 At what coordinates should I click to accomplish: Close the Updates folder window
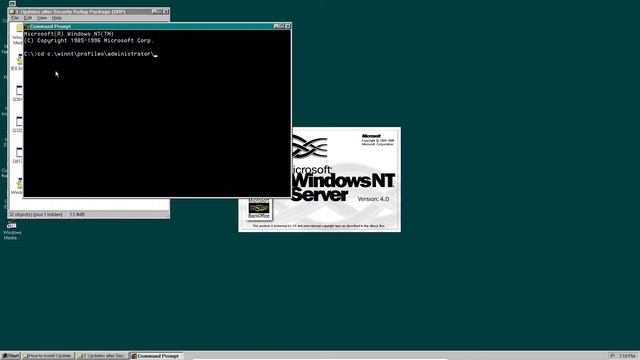(x=166, y=11)
